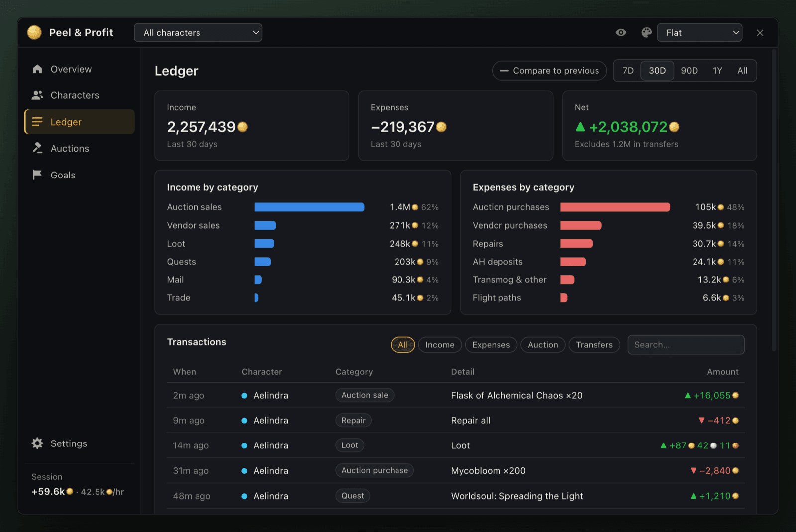The height and width of the screenshot is (532, 796).
Task: Click the Goals flag icon
Action: pyautogui.click(x=37, y=175)
